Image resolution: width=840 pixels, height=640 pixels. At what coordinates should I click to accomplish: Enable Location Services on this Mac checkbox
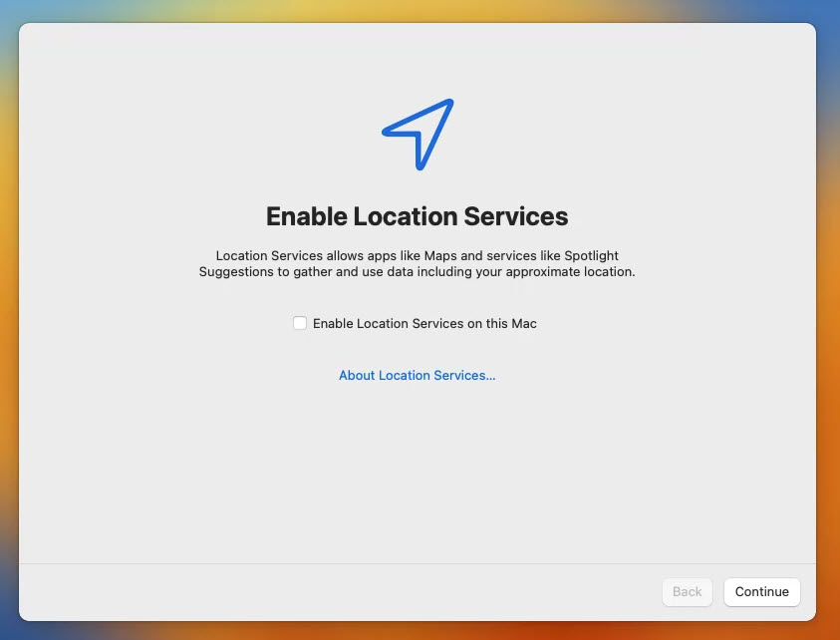click(300, 323)
